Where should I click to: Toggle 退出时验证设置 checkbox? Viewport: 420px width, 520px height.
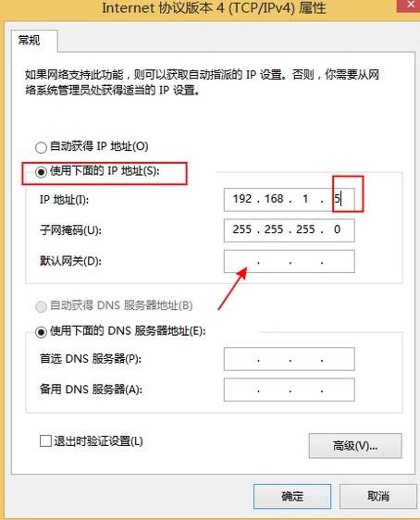45,441
